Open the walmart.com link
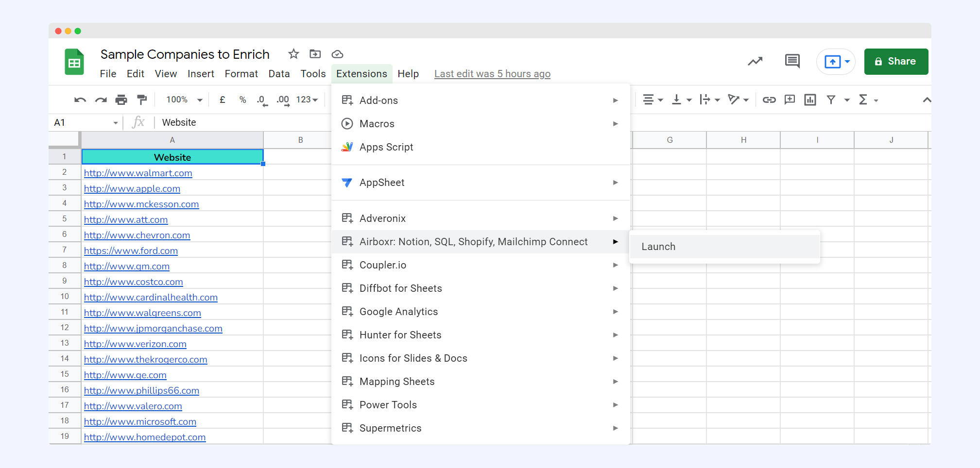The width and height of the screenshot is (980, 468). click(138, 173)
